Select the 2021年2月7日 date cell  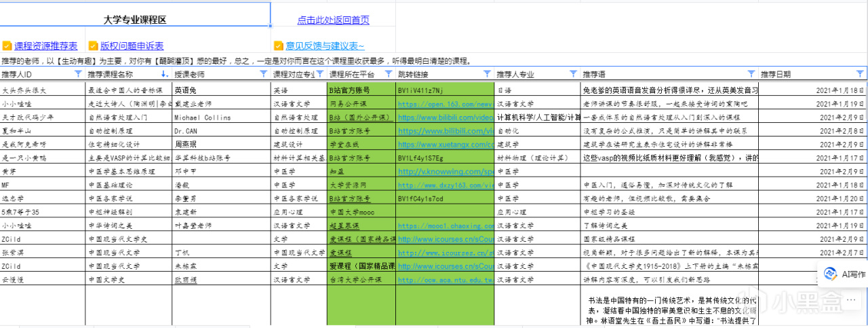(812, 253)
